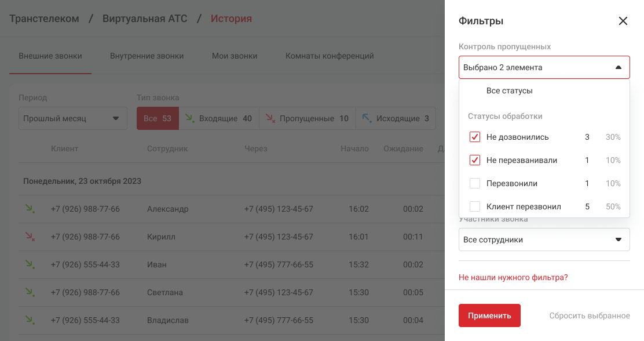The width and height of the screenshot is (644, 341).
Task: Select the Все статусы option
Action: point(509,91)
